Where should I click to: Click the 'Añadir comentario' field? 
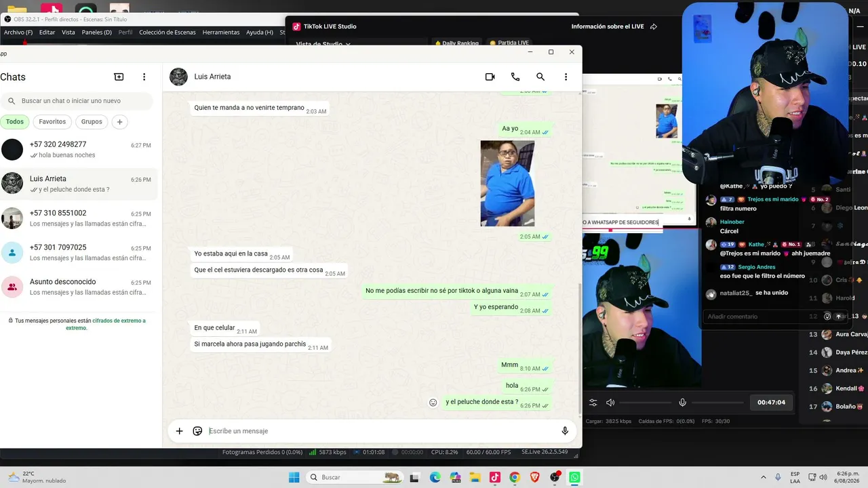click(764, 317)
